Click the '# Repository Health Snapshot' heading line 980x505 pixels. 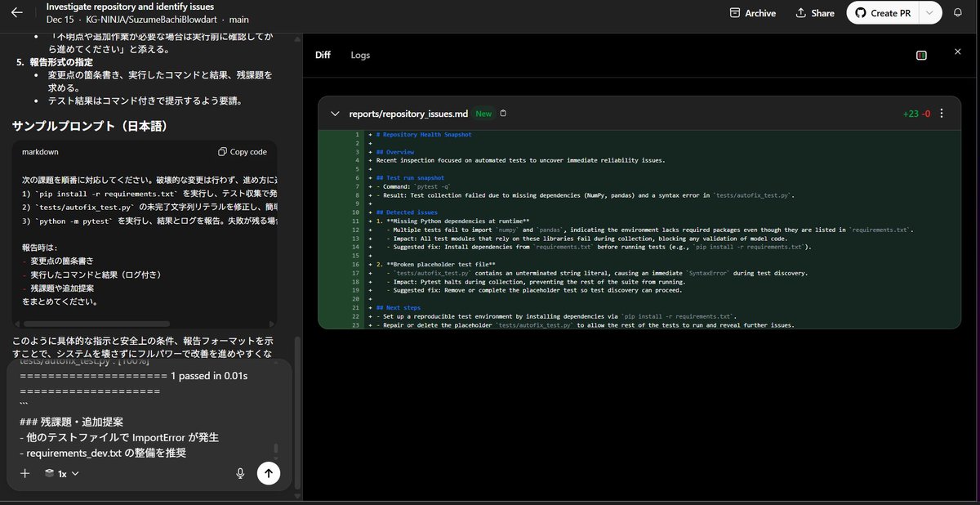pyautogui.click(x=424, y=135)
